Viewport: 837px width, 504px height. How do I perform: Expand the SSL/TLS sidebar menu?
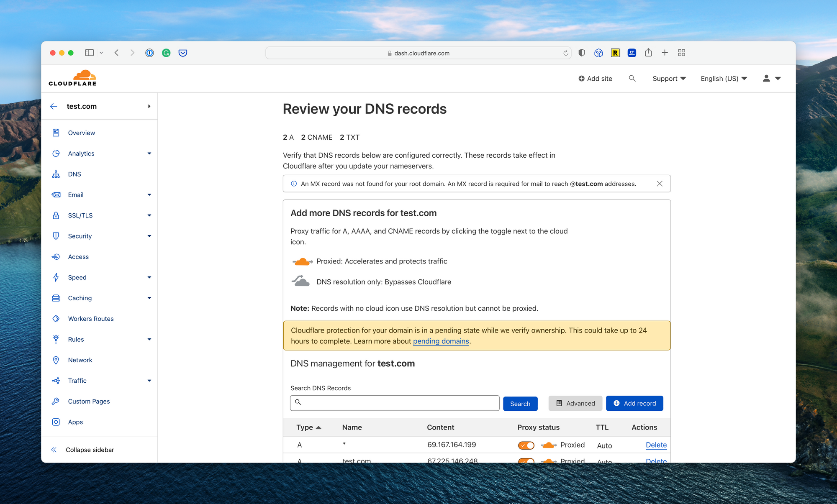pos(148,215)
